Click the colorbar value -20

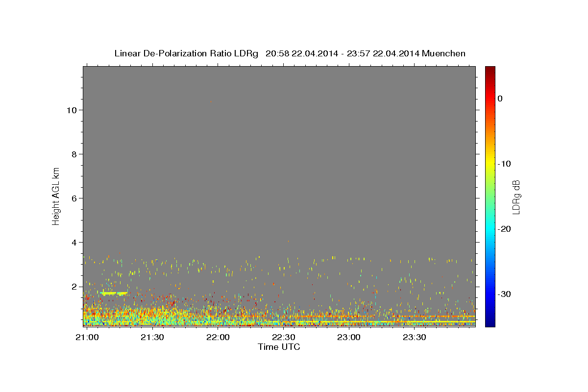click(x=505, y=229)
